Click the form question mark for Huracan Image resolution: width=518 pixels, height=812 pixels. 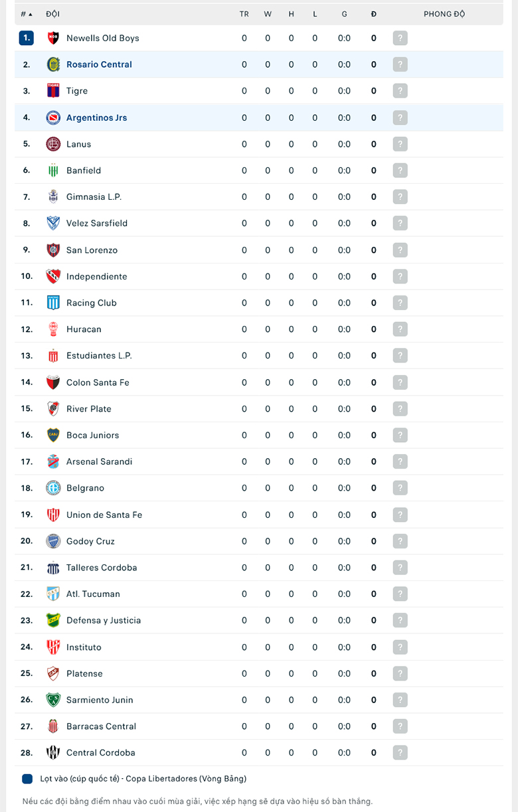(400, 329)
